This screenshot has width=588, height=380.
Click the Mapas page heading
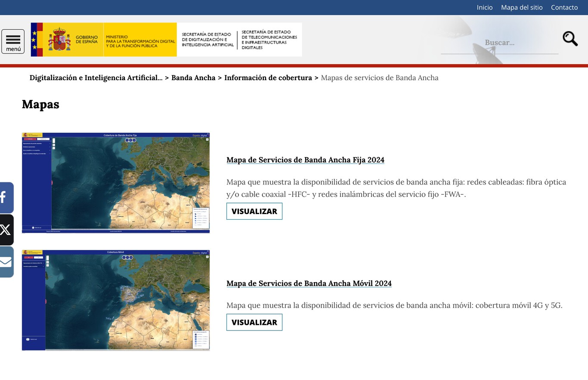[40, 104]
